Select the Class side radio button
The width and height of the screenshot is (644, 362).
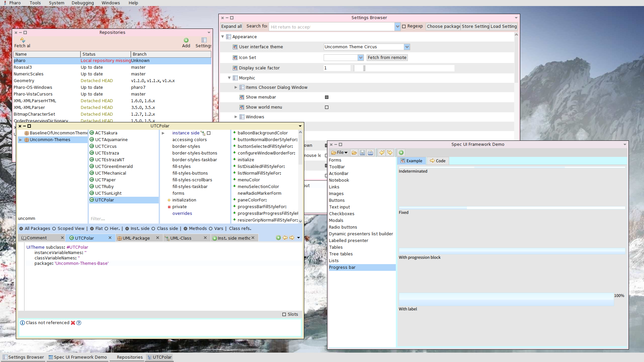click(x=153, y=229)
